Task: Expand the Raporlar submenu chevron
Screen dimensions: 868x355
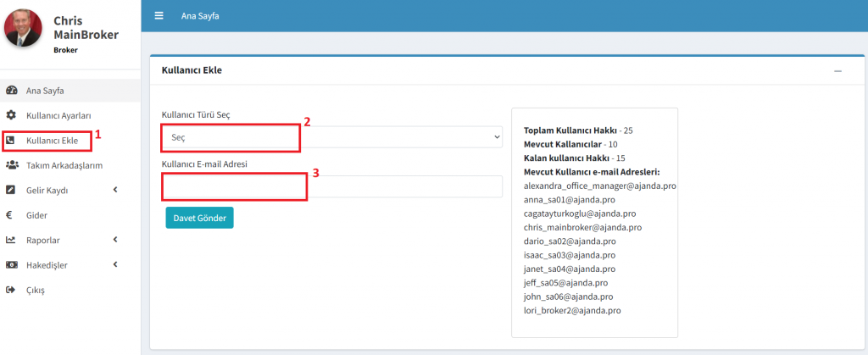Action: coord(115,240)
